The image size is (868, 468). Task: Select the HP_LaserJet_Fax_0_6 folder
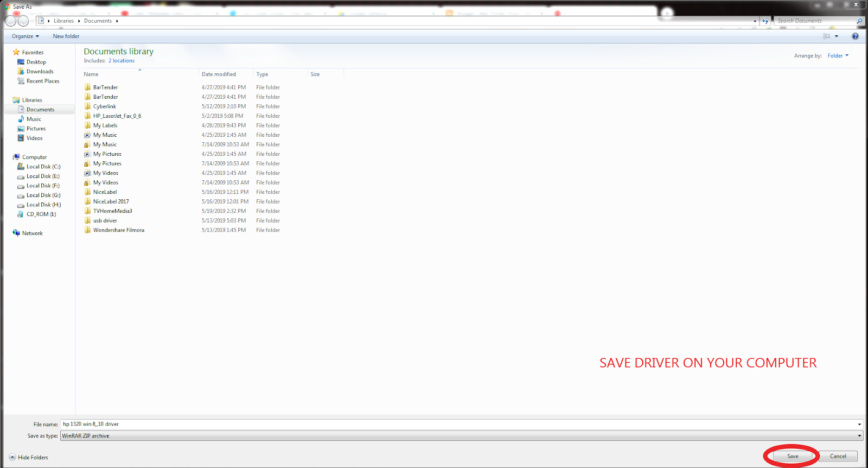117,116
